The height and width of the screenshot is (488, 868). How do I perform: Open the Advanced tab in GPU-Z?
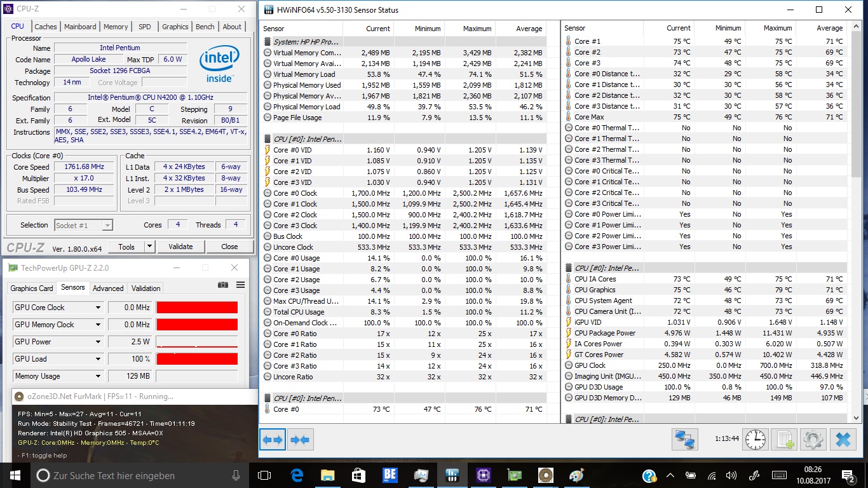pyautogui.click(x=108, y=288)
